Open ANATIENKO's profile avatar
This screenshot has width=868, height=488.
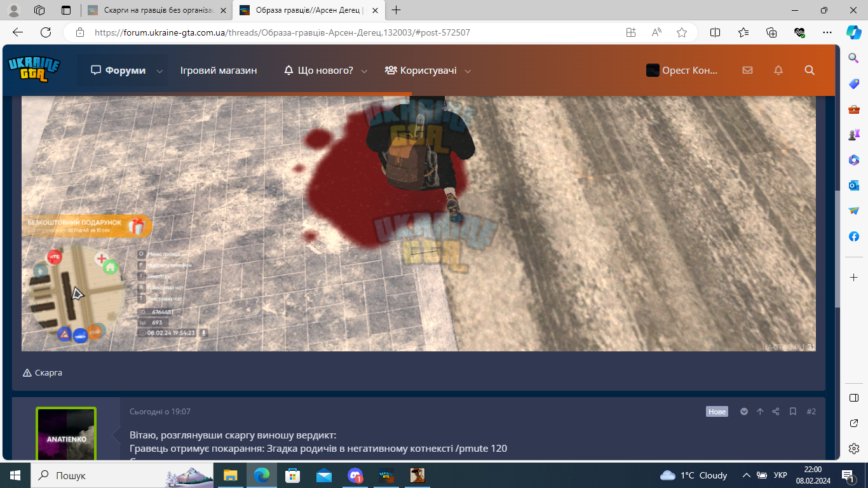coord(66,435)
